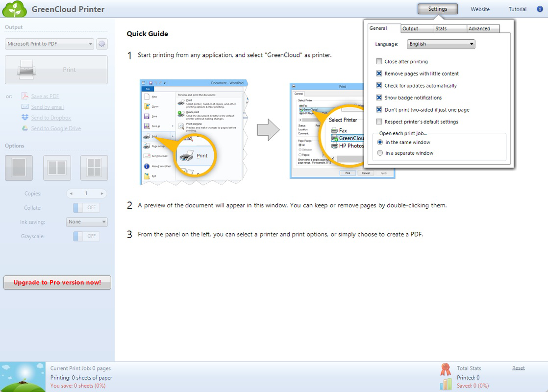548x392 pixels.
Task: Select single page per sheet layout
Action: [19, 168]
